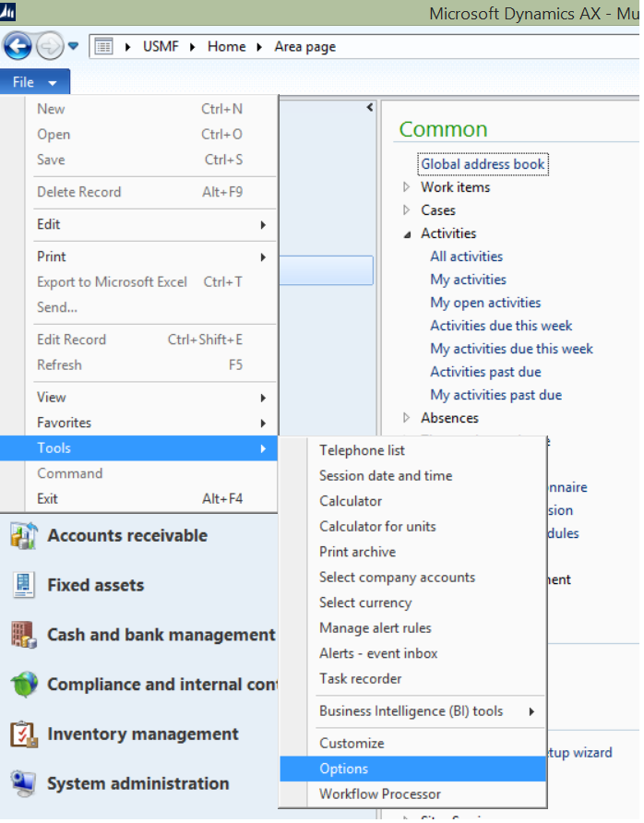This screenshot has width=644, height=823.
Task: Open Cash and bank management icon
Action: [x=23, y=635]
